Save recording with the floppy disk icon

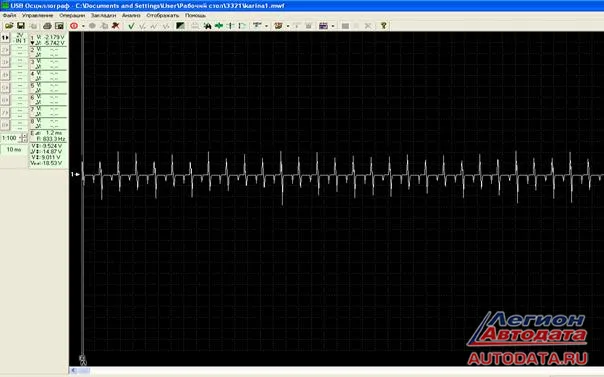point(21,25)
